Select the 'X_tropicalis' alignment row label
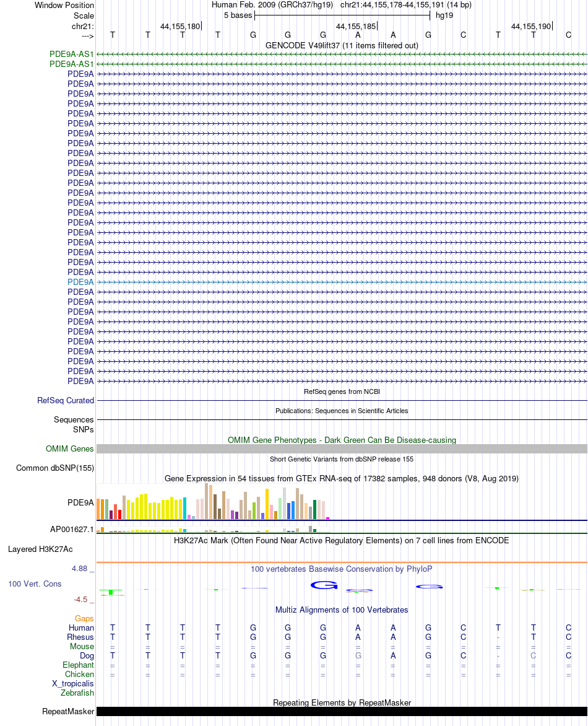Image resolution: width=588 pixels, height=726 pixels. (73, 683)
